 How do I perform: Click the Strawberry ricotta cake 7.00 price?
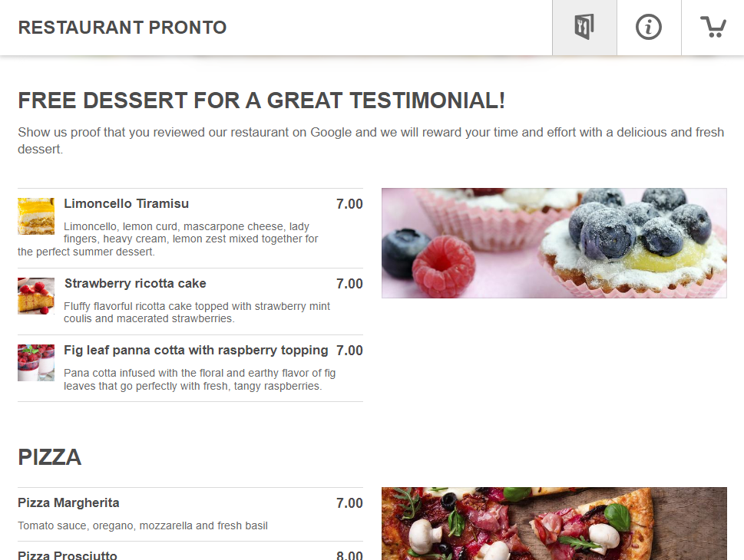click(x=349, y=284)
